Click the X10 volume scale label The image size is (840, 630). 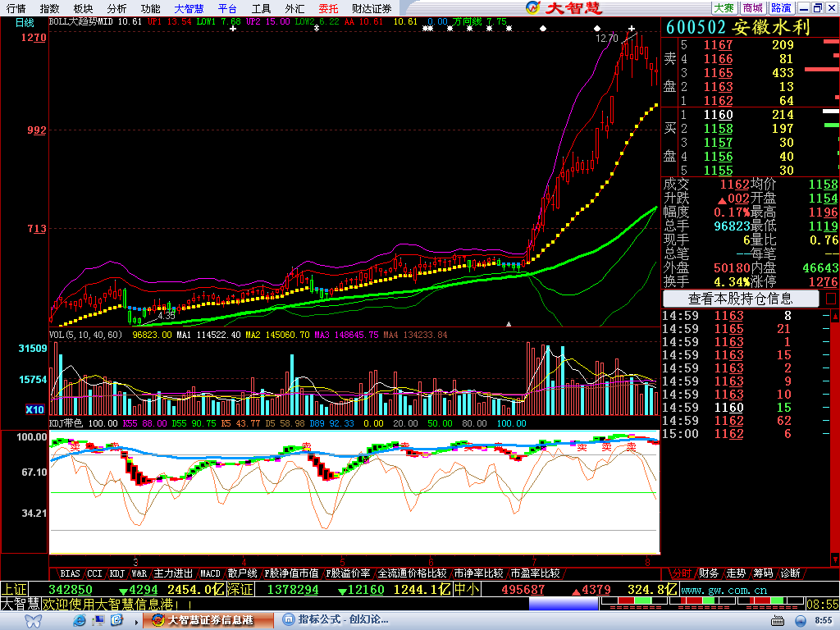(34, 410)
